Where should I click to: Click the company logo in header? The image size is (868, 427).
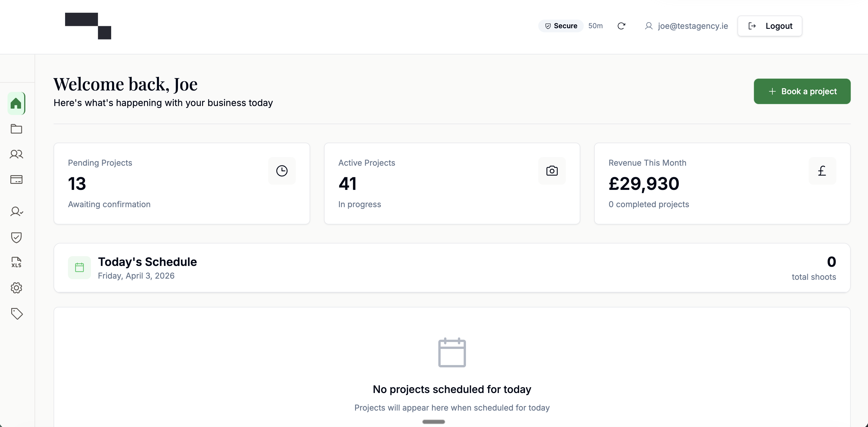pos(88,26)
